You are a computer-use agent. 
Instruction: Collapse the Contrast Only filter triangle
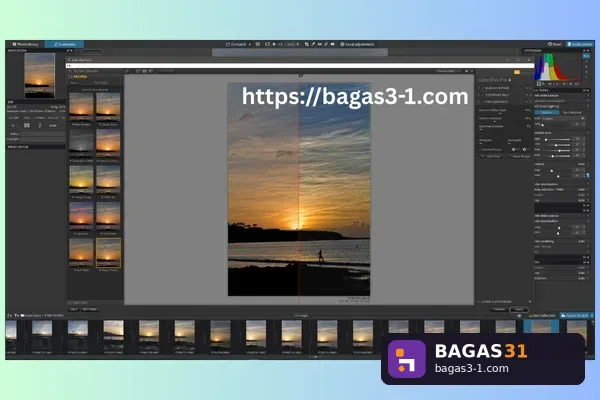click(x=479, y=95)
